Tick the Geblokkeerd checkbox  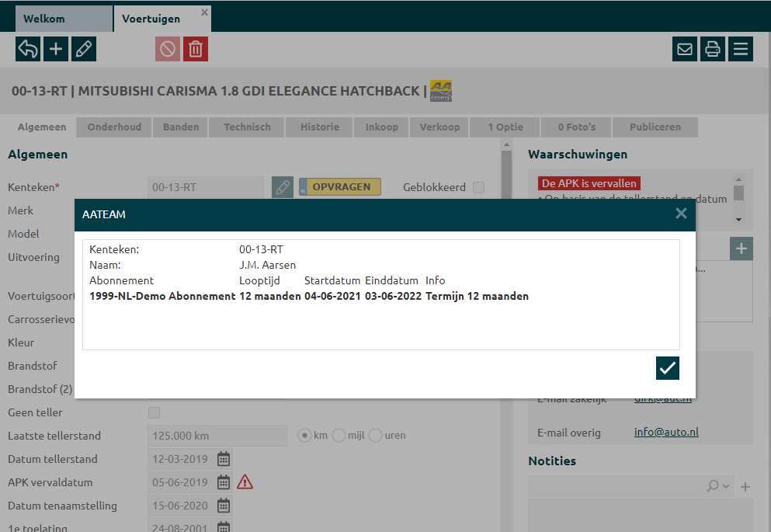(479, 187)
